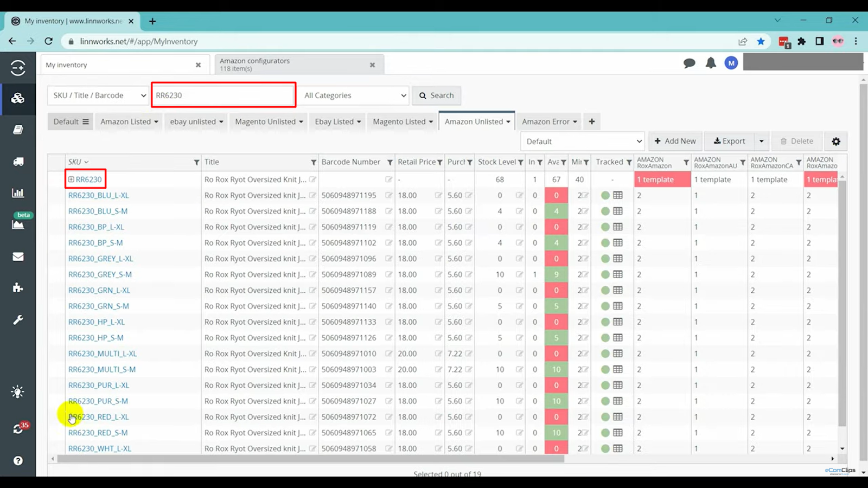Open the beta analytics icon in the sidebar

tap(18, 224)
